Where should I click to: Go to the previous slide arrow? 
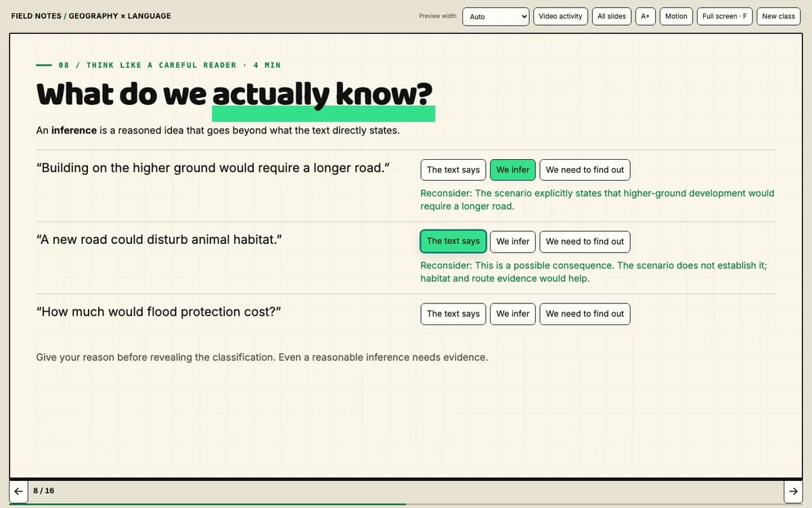click(18, 491)
